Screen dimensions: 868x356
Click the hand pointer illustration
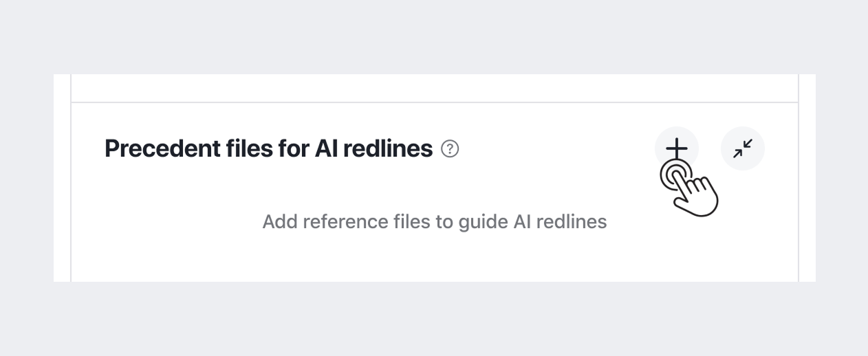point(689,188)
